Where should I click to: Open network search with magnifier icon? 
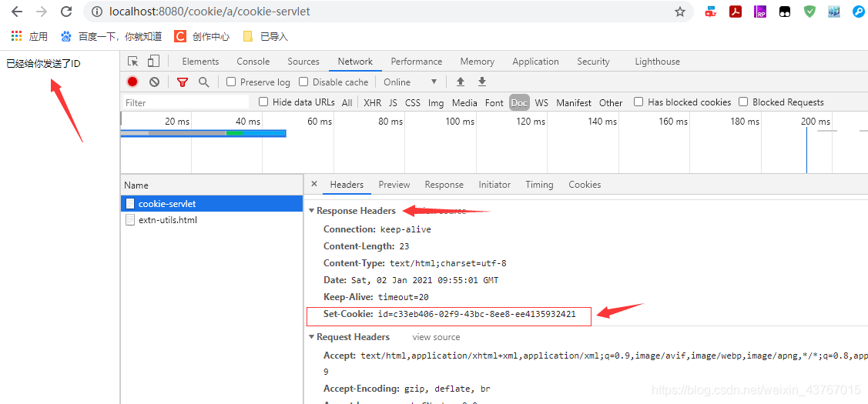click(x=203, y=82)
